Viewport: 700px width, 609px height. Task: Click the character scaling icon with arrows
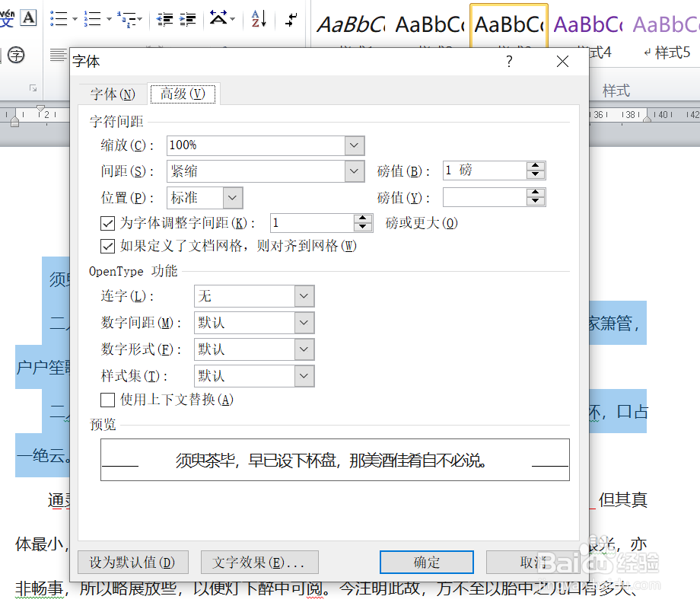point(219,19)
